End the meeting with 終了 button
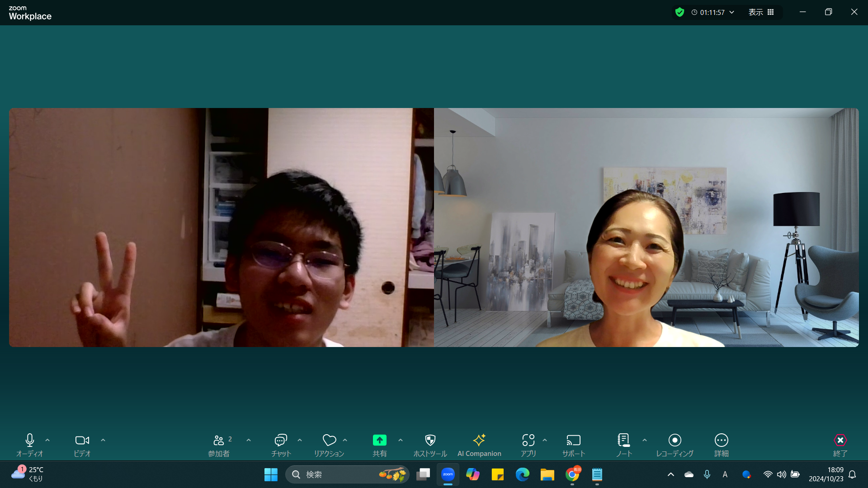 point(840,445)
